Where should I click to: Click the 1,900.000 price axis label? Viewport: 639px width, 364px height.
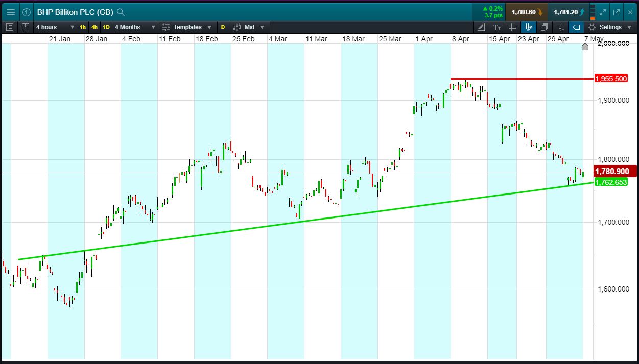(x=613, y=100)
